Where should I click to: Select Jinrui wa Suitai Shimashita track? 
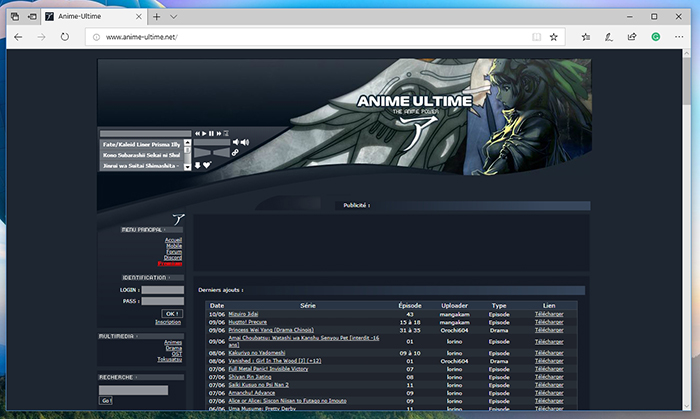pyautogui.click(x=142, y=166)
